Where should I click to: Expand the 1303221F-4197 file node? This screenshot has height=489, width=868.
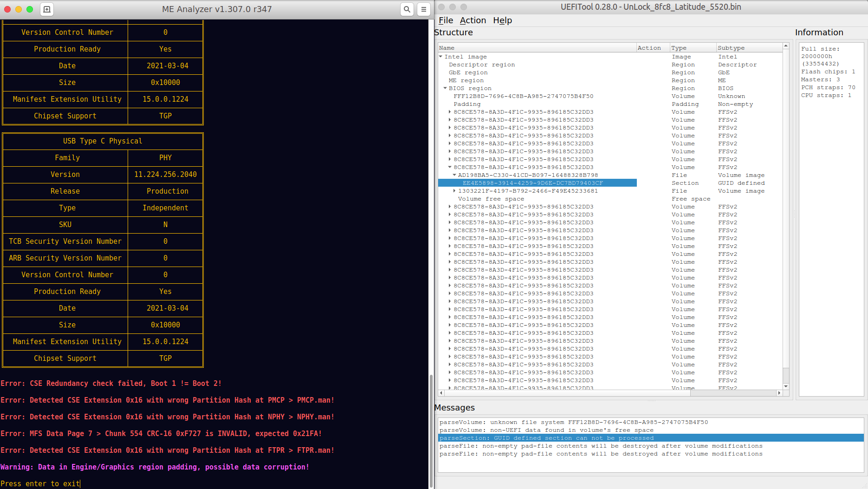(x=454, y=191)
